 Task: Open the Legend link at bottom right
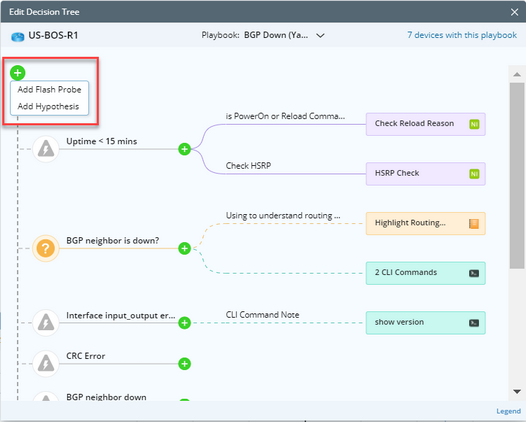509,411
